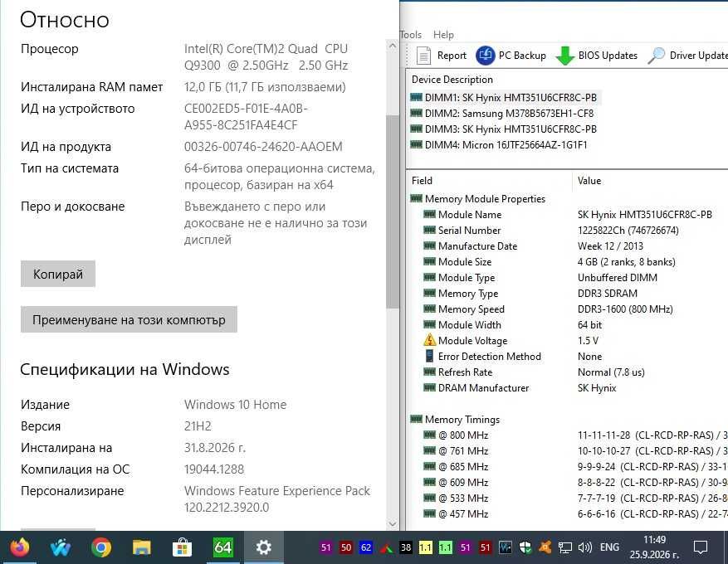Screen dimensions: 728x564
Task: Select the @ 609 MHz timing row
Action: (x=575, y=483)
